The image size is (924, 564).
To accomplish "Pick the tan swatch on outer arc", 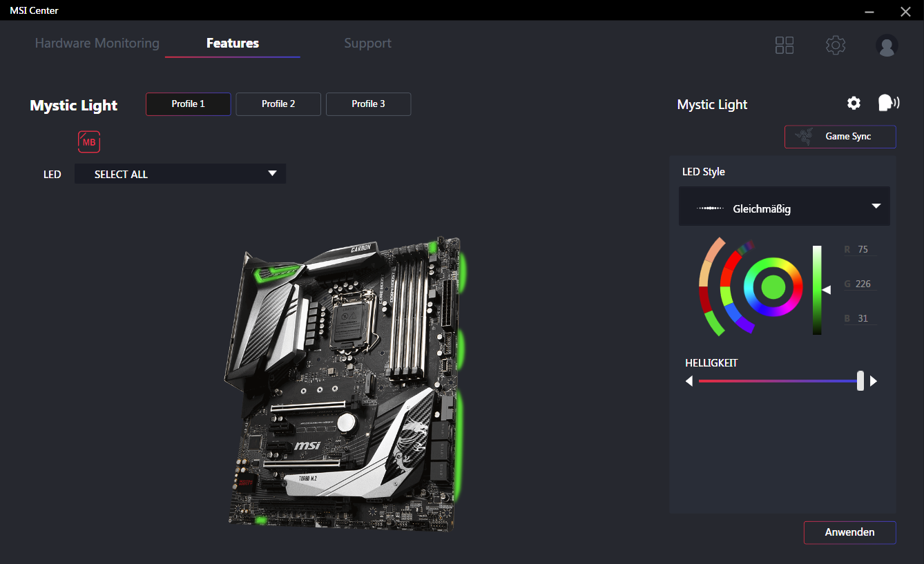I will coord(704,273).
